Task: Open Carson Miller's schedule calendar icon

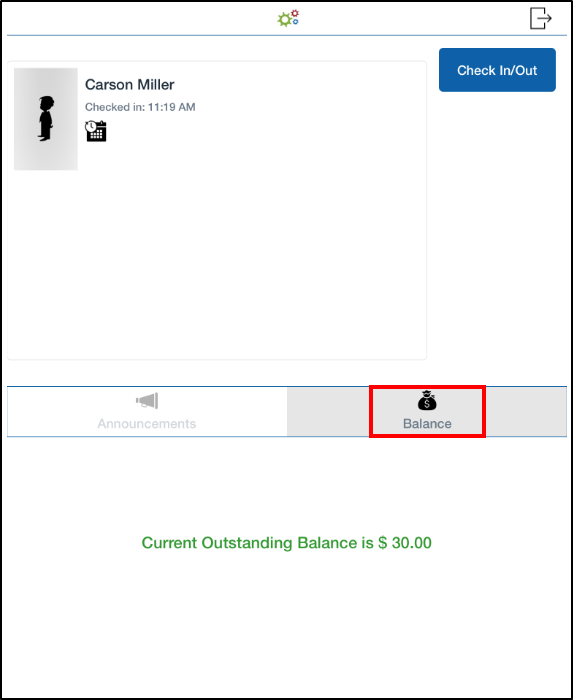Action: 96,131
